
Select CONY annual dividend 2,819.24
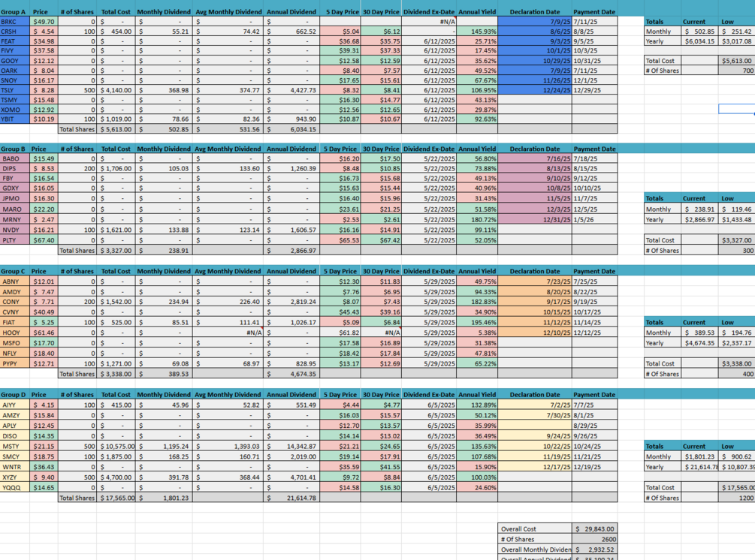coord(291,302)
